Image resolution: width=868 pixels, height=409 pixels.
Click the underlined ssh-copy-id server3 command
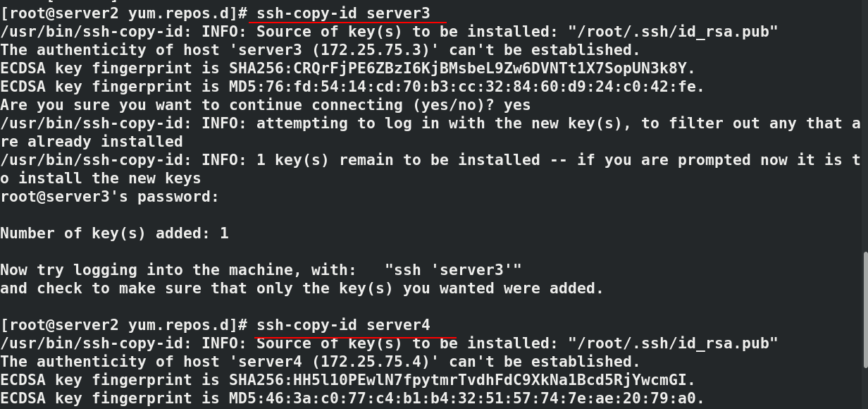[343, 13]
